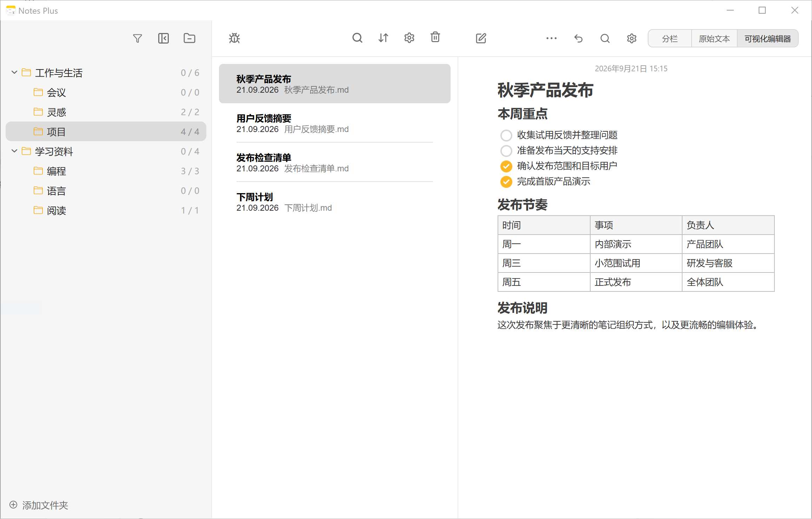Screen dimensions: 812x519
Task: Click the 事项 table header cell
Action: (x=636, y=225)
